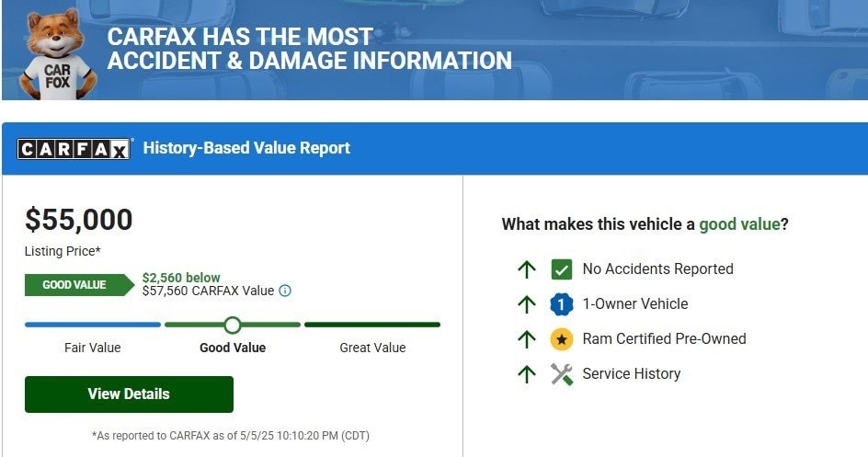The image size is (868, 457).
Task: Click up arrow beside No Accidents Reported
Action: 527,269
